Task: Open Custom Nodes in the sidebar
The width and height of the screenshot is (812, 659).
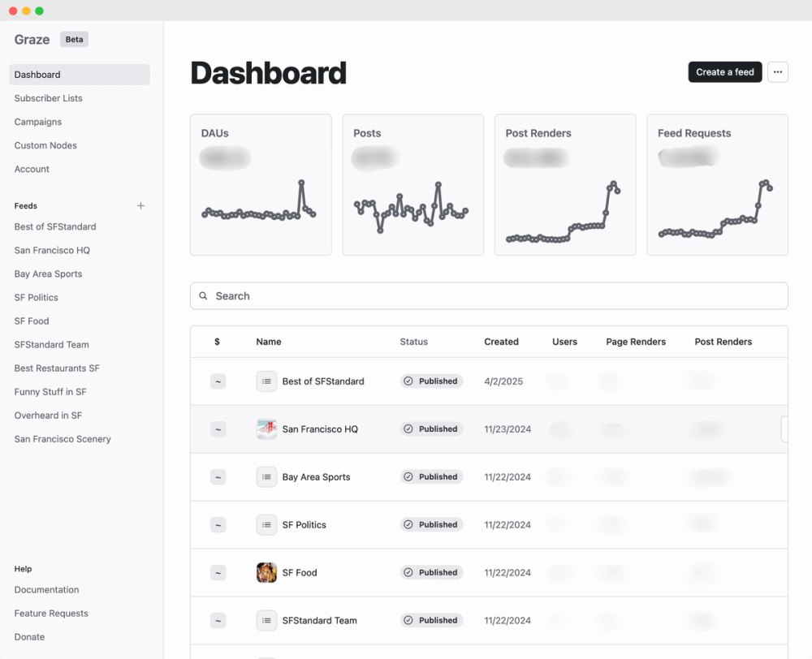Action: (45, 145)
